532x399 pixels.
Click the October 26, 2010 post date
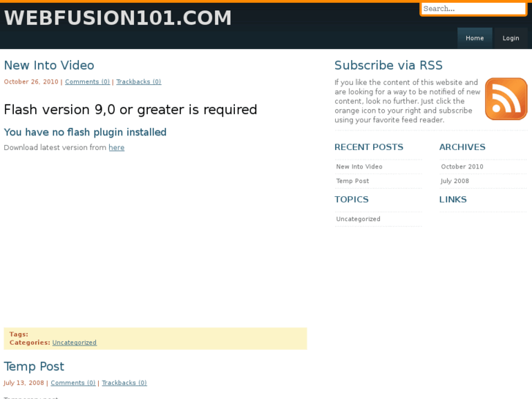click(x=31, y=82)
